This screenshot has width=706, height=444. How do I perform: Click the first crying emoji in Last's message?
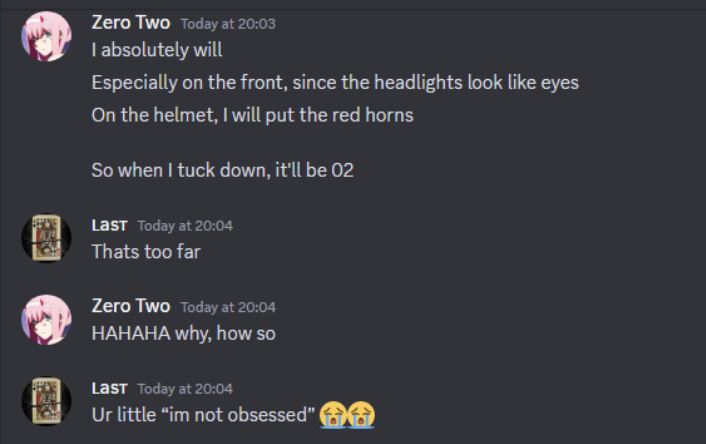(x=333, y=414)
